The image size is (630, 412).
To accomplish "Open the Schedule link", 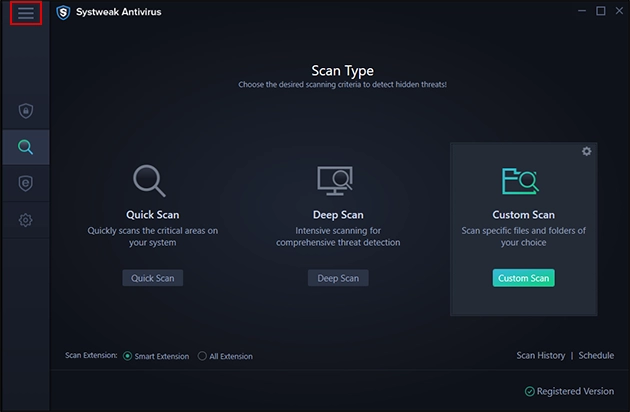I will (596, 355).
